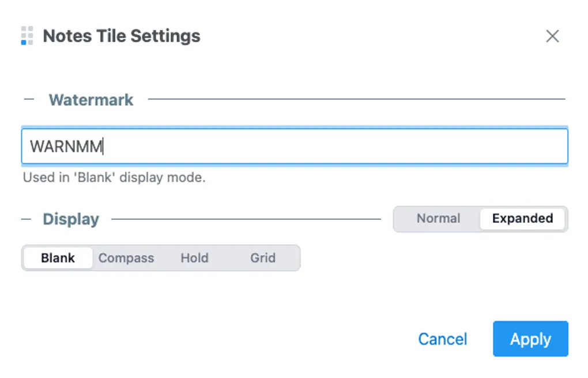Click the tile grid icon beside the title
The width and height of the screenshot is (588, 378).
click(x=27, y=36)
